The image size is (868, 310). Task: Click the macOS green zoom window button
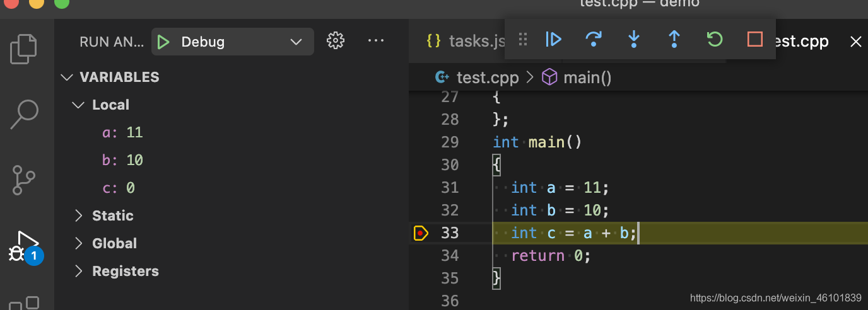pyautogui.click(x=62, y=3)
